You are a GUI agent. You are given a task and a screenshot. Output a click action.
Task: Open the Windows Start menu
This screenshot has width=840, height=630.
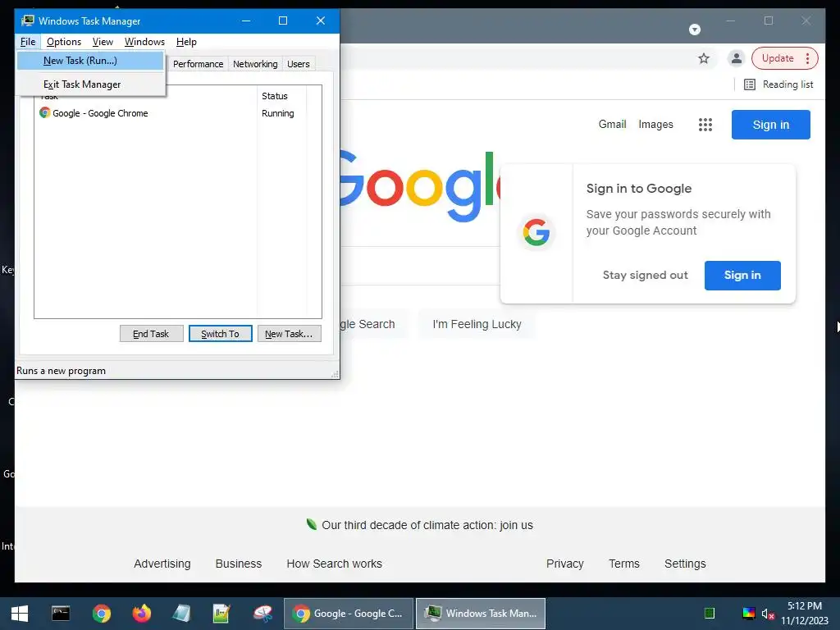click(20, 614)
